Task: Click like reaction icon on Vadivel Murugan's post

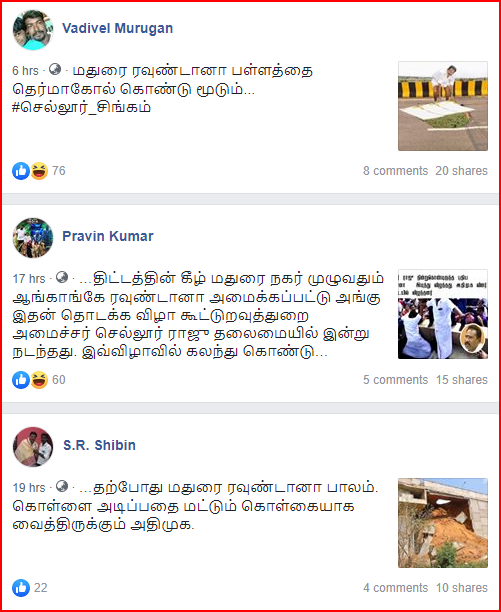Action: coord(21,171)
